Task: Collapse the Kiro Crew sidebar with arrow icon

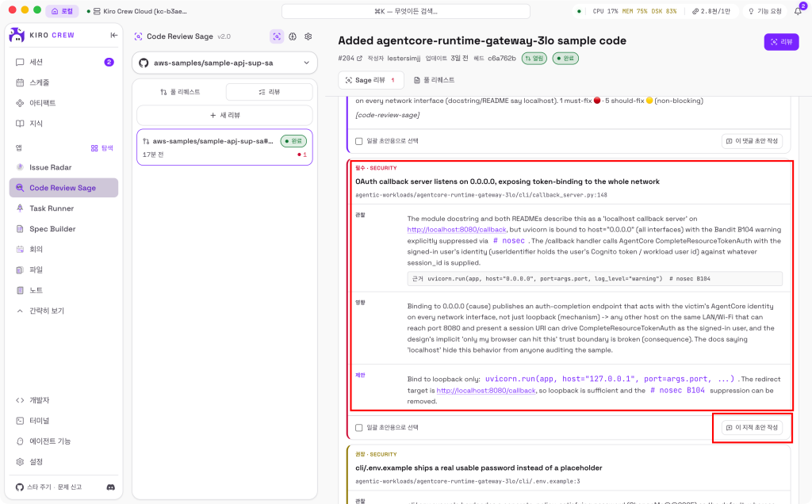Action: click(x=114, y=35)
